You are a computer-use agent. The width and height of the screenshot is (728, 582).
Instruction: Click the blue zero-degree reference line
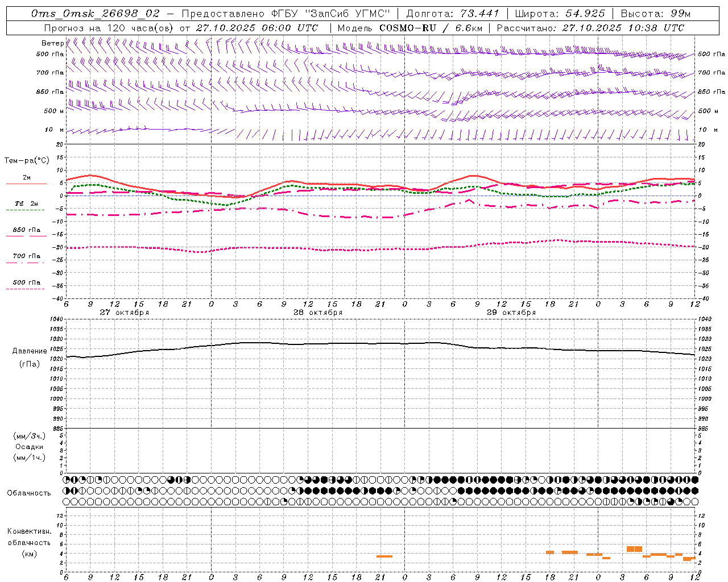pyautogui.click(x=380, y=196)
